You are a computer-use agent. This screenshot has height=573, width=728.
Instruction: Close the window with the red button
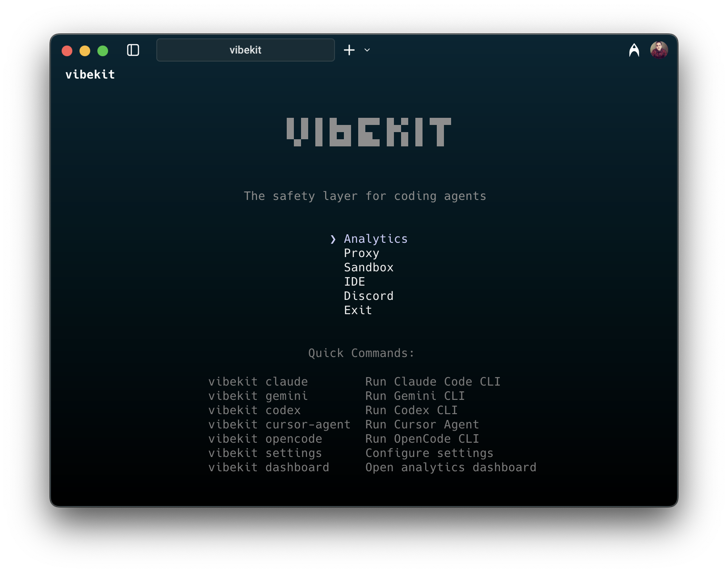67,51
